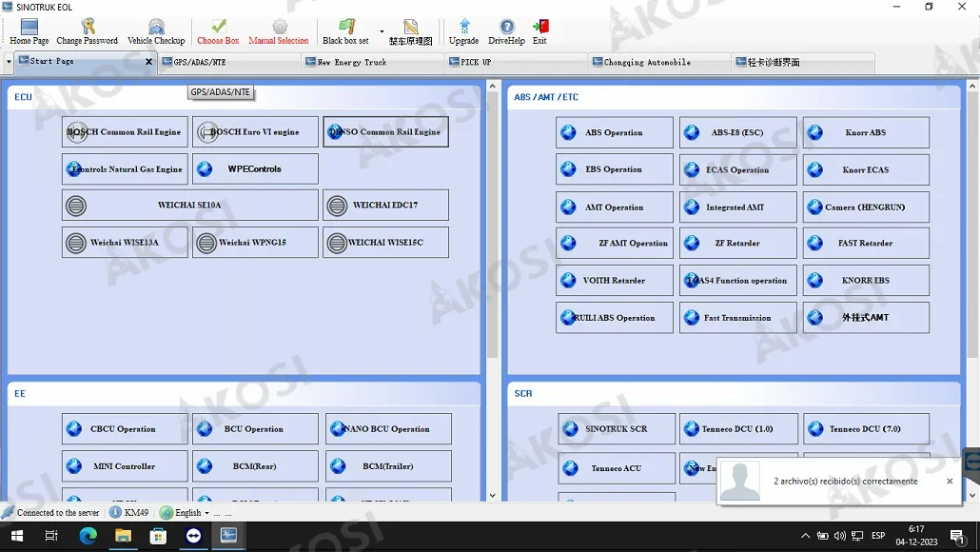
Task: Open NANO BCU Operation
Action: pos(388,429)
